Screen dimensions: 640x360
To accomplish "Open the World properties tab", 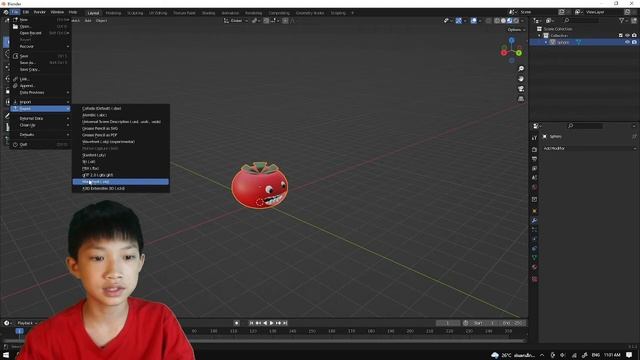I will [x=534, y=187].
